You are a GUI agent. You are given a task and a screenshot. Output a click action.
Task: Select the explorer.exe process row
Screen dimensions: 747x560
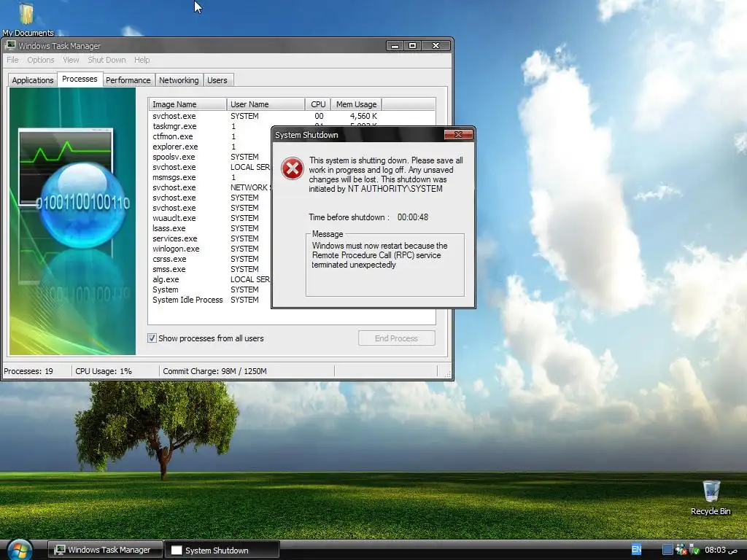[x=209, y=147]
